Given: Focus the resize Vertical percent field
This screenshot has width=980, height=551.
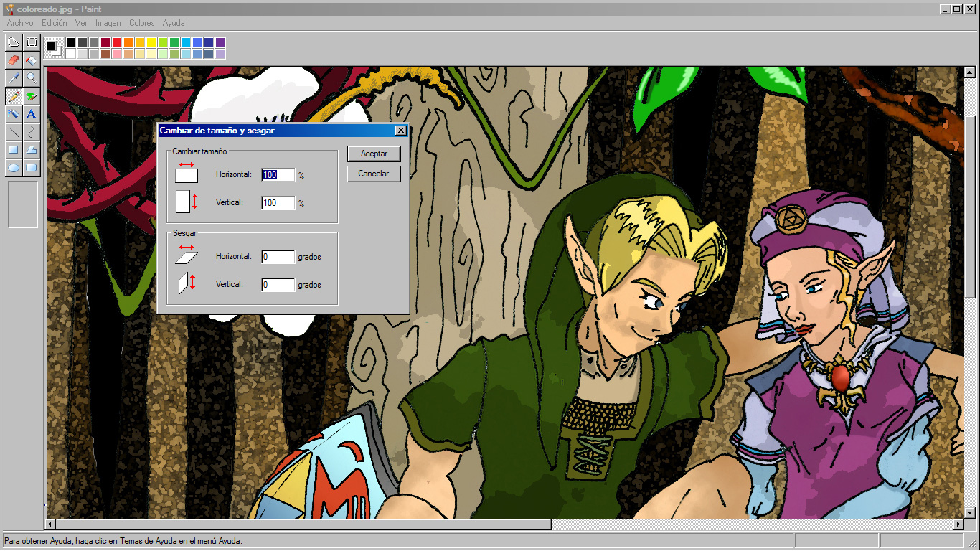Looking at the screenshot, I should 278,203.
